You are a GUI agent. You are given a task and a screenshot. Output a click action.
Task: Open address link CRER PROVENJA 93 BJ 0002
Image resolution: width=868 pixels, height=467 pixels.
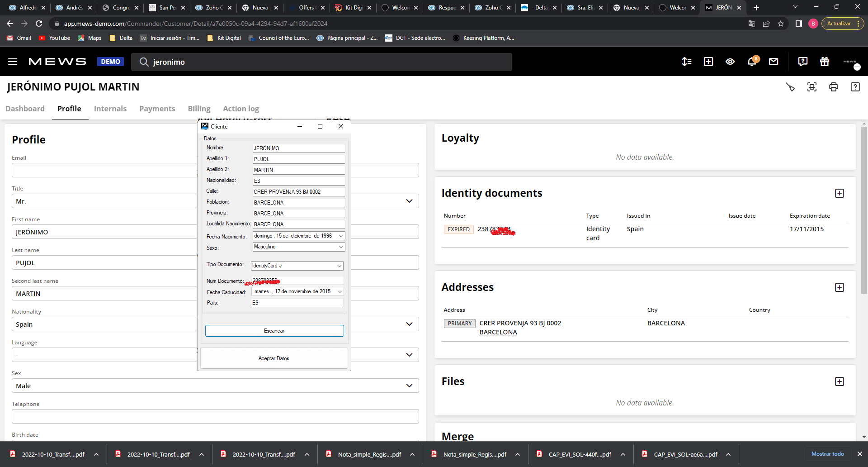520,323
